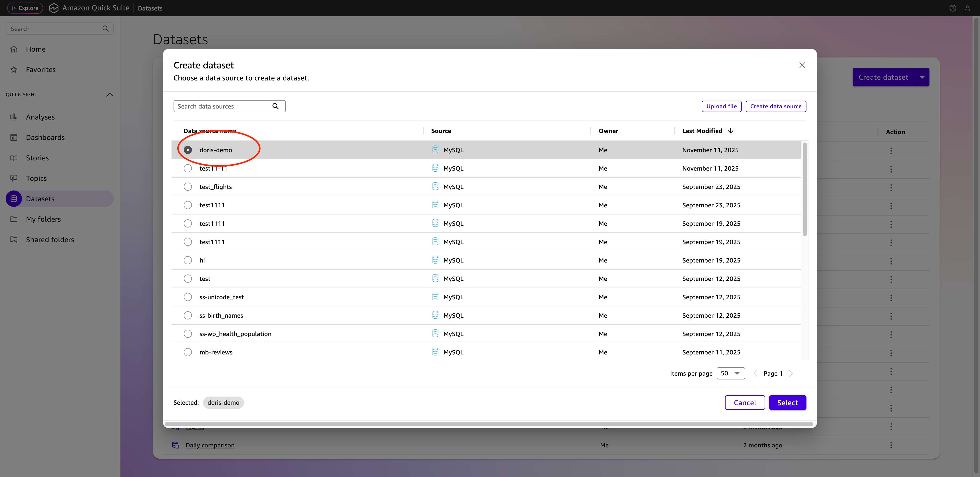Viewport: 980px width, 477px height.
Task: Click the Topics sidebar icon
Action: 14,178
